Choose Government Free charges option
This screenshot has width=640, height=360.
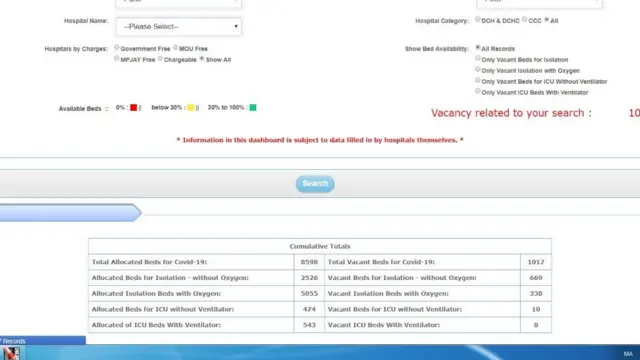[117, 47]
